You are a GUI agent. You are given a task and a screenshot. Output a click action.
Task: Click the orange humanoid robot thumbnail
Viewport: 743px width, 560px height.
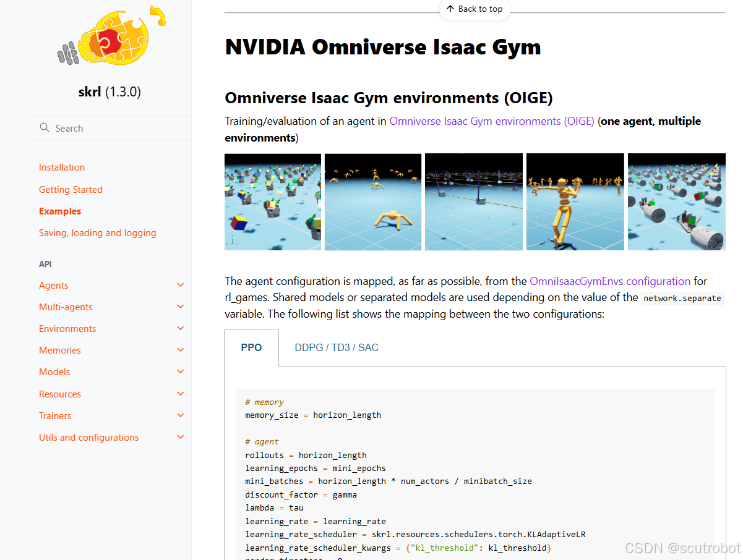(575, 202)
